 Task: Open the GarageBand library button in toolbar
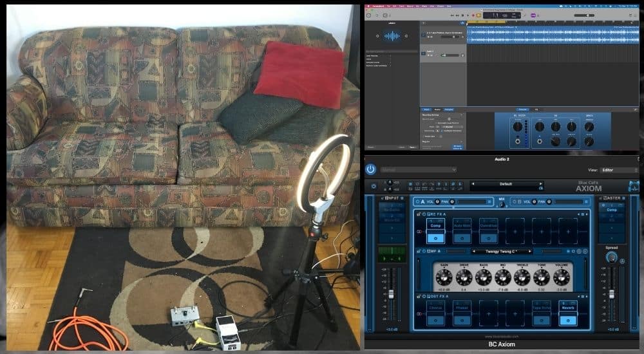(x=368, y=15)
